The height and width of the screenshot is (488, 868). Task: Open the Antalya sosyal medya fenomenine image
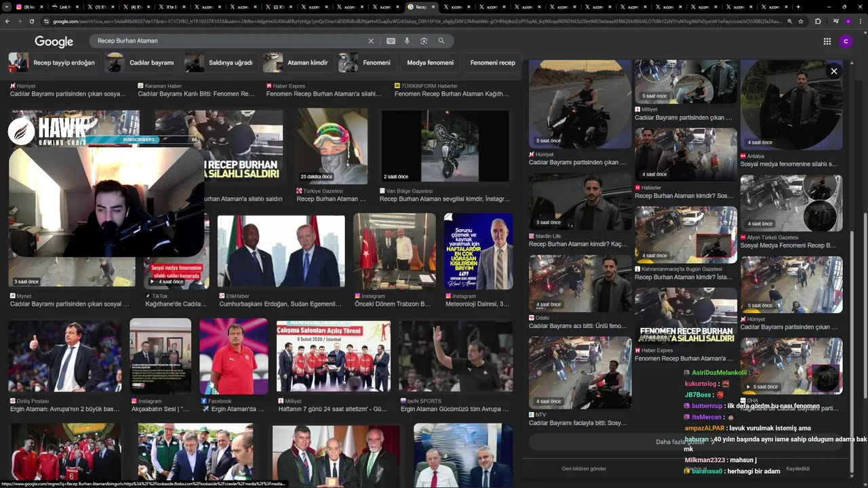click(x=791, y=104)
